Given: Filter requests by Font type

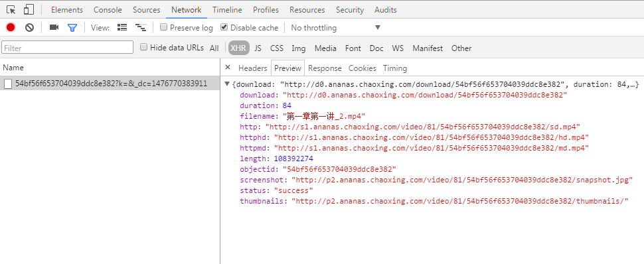Looking at the screenshot, I should pos(353,48).
